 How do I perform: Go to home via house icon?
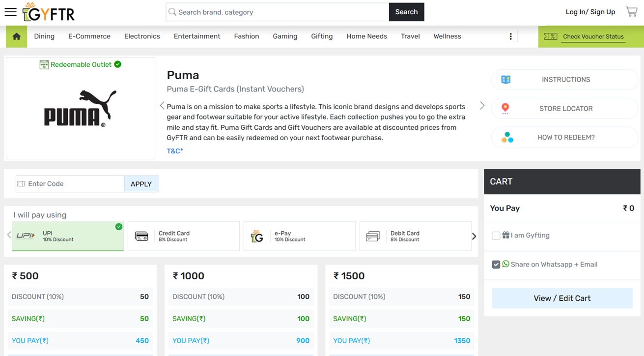pos(17,36)
